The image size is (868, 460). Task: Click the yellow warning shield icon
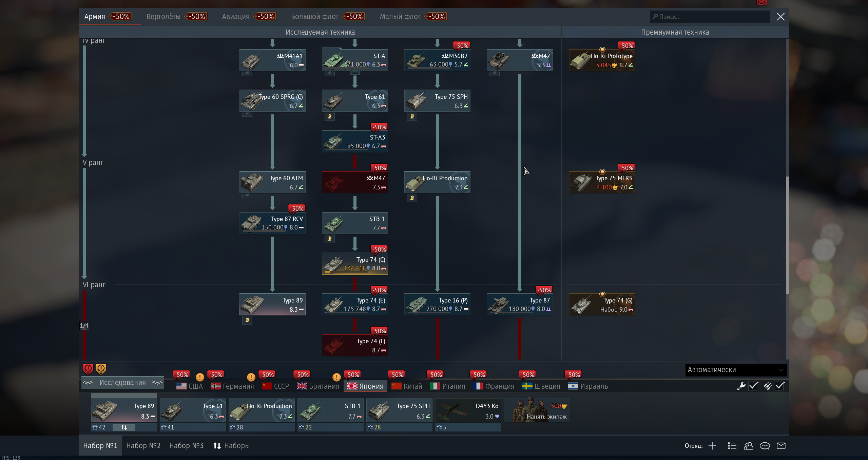101,369
